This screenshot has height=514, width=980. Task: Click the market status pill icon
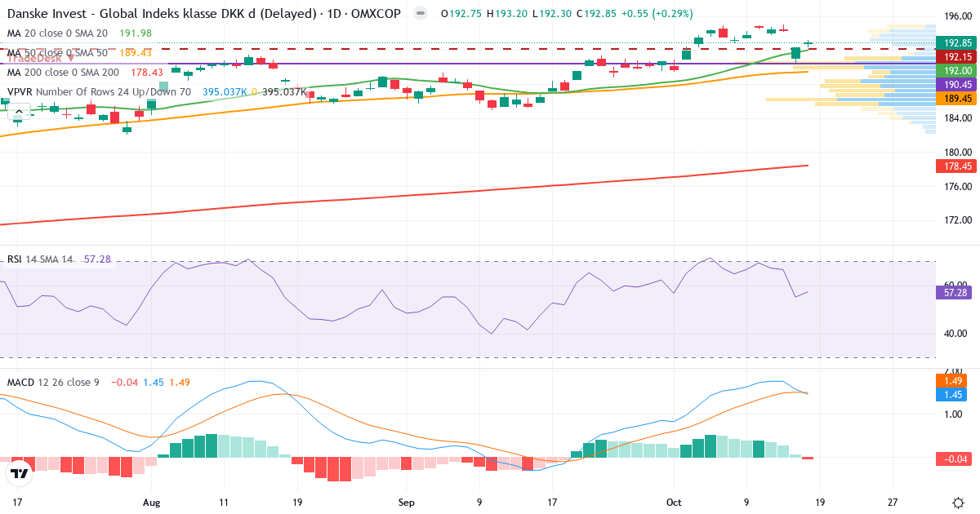[x=420, y=14]
